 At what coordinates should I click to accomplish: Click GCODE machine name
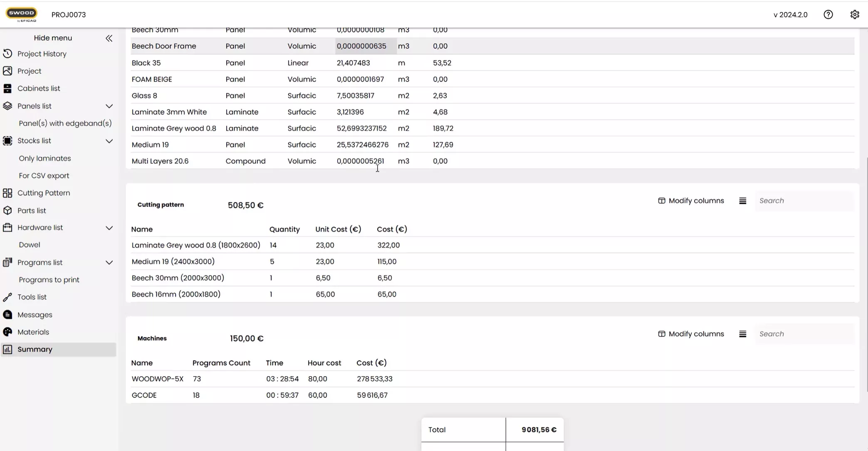point(144,395)
